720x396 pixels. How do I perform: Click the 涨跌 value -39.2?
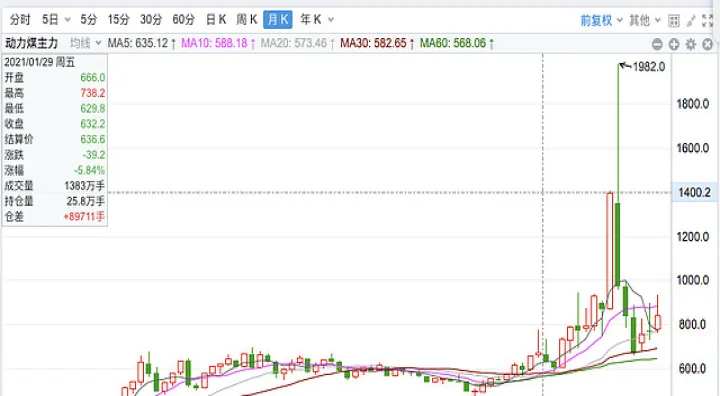coord(94,155)
